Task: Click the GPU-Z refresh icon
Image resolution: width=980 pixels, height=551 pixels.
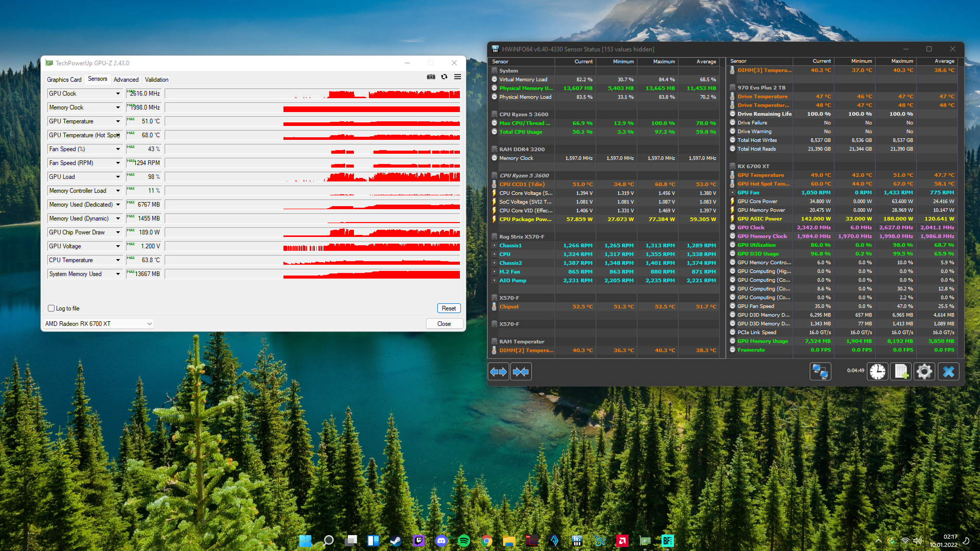Action: pos(444,77)
